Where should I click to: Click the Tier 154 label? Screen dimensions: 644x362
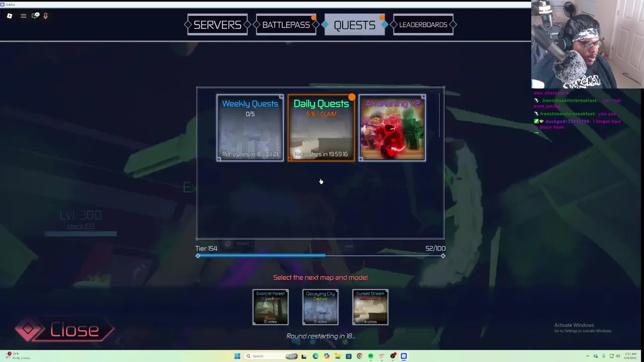(x=206, y=248)
